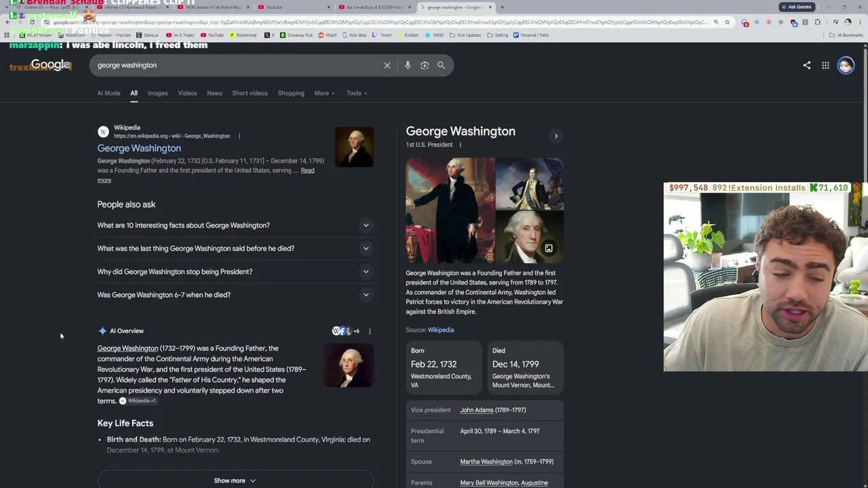The width and height of the screenshot is (868, 488).
Task: Click the browser address bar URL
Action: (x=380, y=22)
